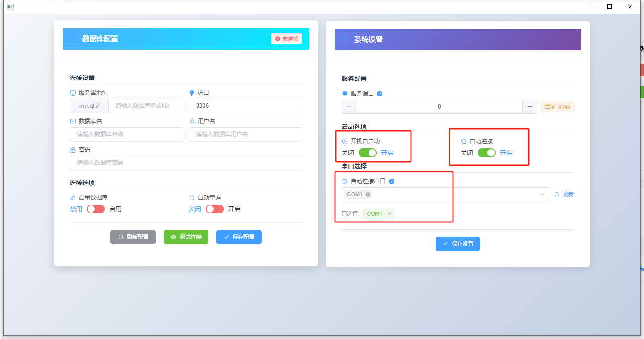Focus the 服务器地址 input field

pyautogui.click(x=146, y=106)
